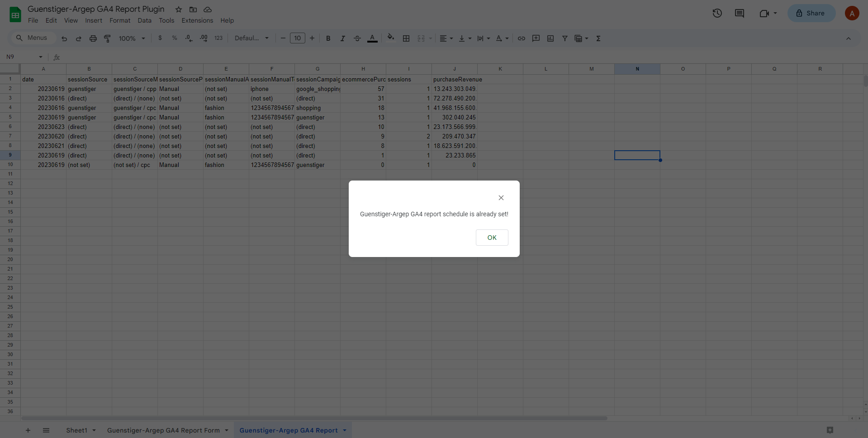The image size is (868, 438).
Task: Open vertical align dropdown
Action: (x=465, y=38)
